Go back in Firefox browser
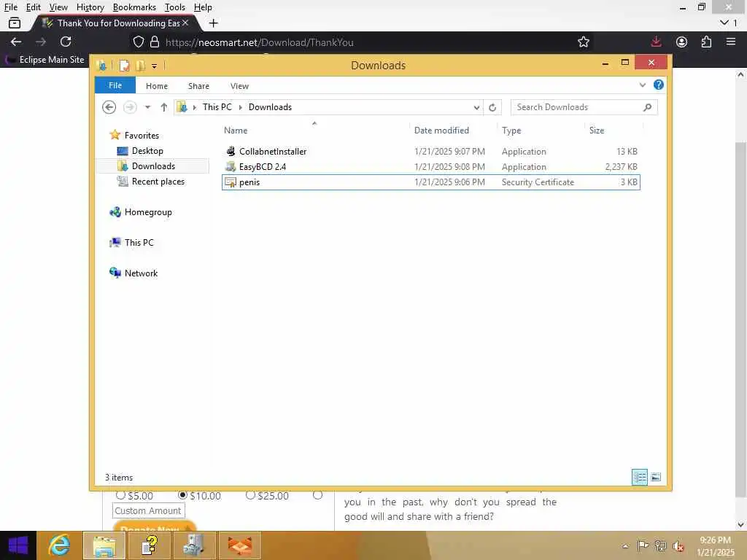Image resolution: width=747 pixels, height=560 pixels. (16, 42)
